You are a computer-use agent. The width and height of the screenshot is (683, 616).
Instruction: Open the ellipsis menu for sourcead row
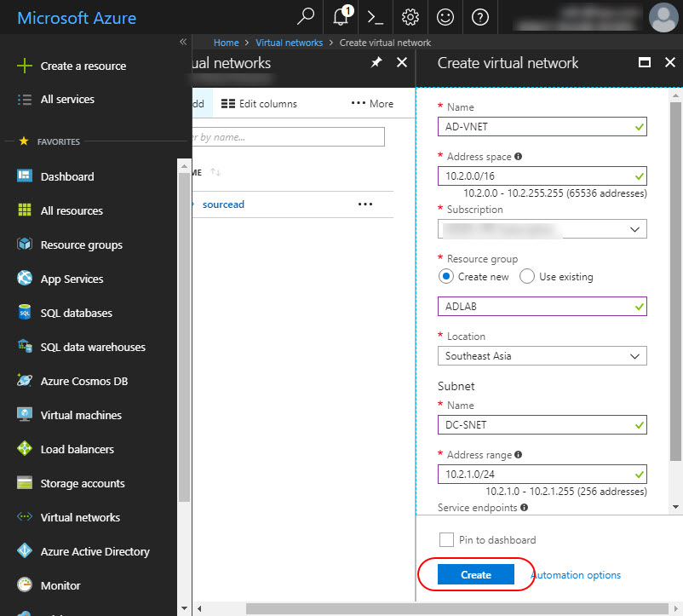pos(365,204)
